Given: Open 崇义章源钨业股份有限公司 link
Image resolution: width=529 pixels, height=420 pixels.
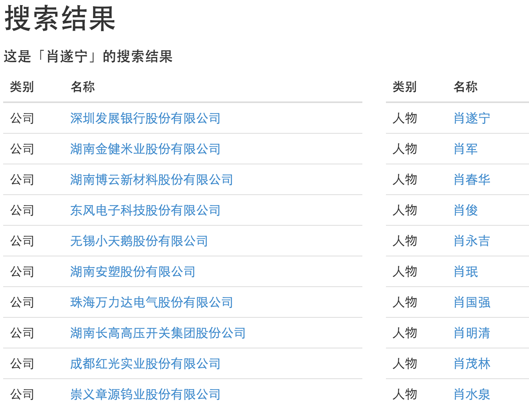Looking at the screenshot, I should tap(145, 394).
